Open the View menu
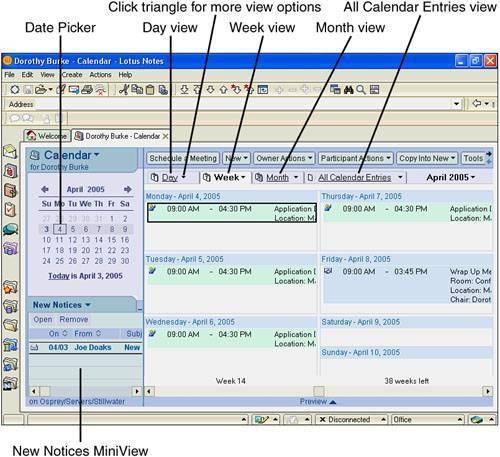Screen dimensions: 500x457 pyautogui.click(x=47, y=75)
